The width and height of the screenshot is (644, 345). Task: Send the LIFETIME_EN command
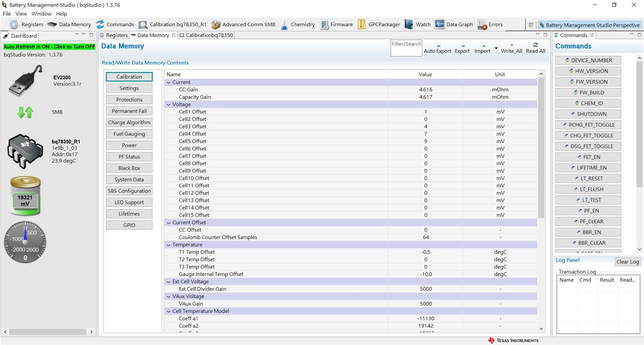tap(588, 168)
